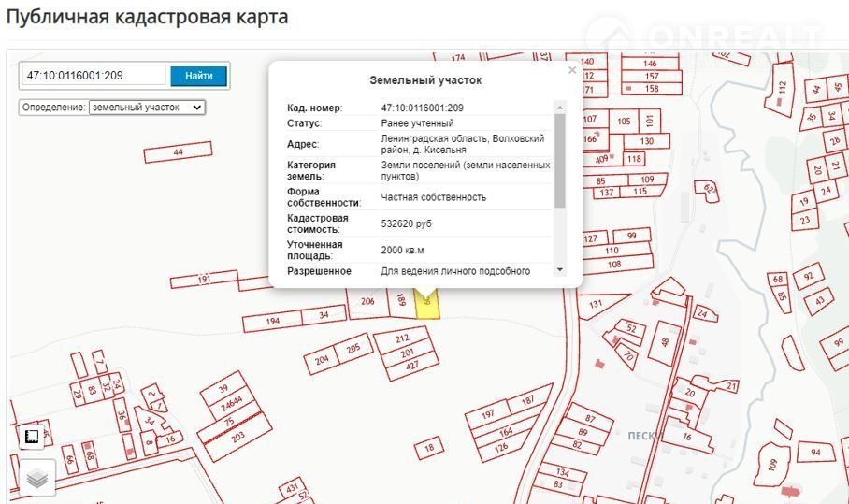Click parcel 206 beside the popup
This screenshot has height=504, width=849.
367,301
